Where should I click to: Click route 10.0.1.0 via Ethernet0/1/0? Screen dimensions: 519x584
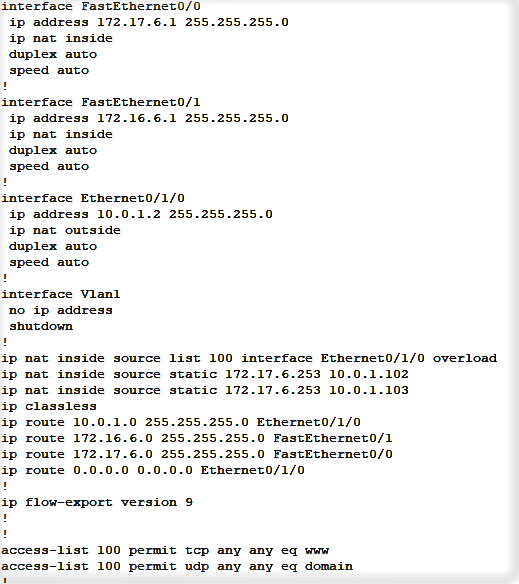click(181, 422)
